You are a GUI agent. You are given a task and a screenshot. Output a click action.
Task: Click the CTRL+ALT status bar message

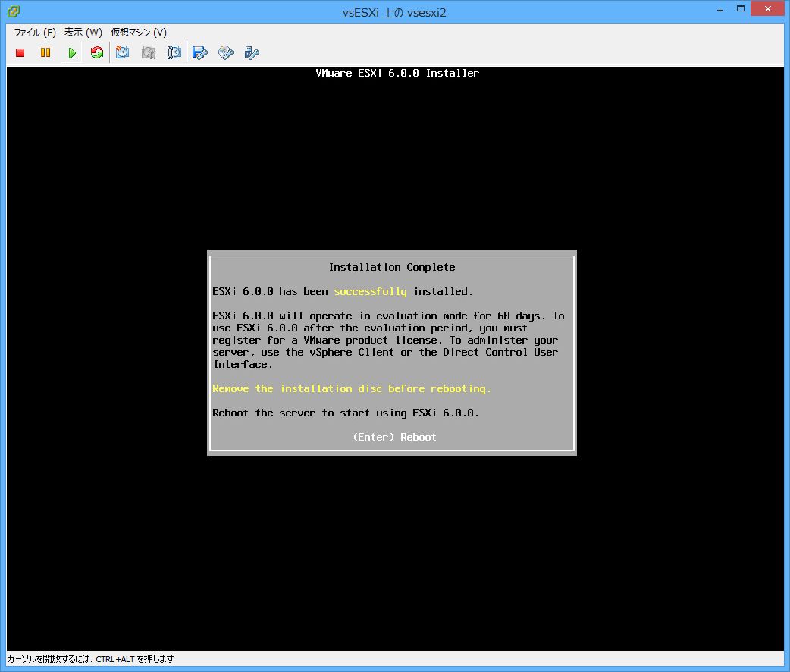[x=91, y=659]
